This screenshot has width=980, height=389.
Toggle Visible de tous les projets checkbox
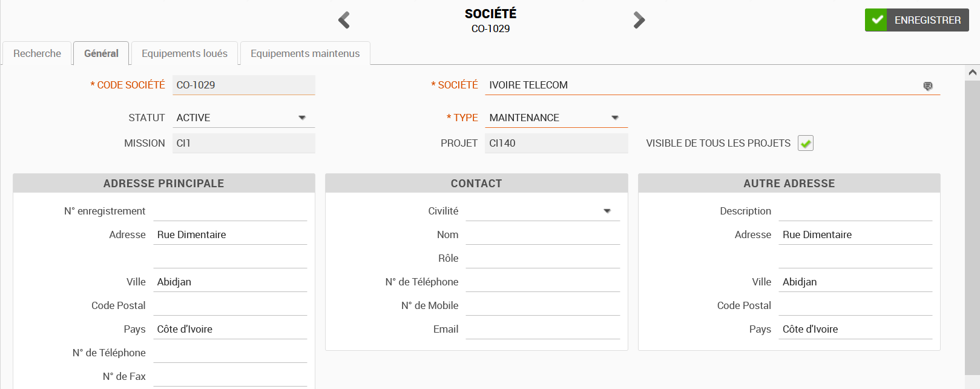pyautogui.click(x=805, y=144)
